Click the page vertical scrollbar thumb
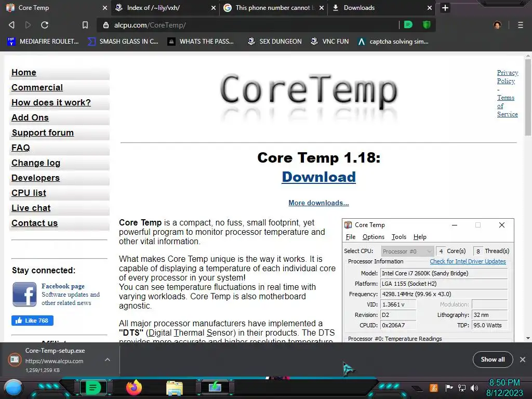 click(528, 97)
